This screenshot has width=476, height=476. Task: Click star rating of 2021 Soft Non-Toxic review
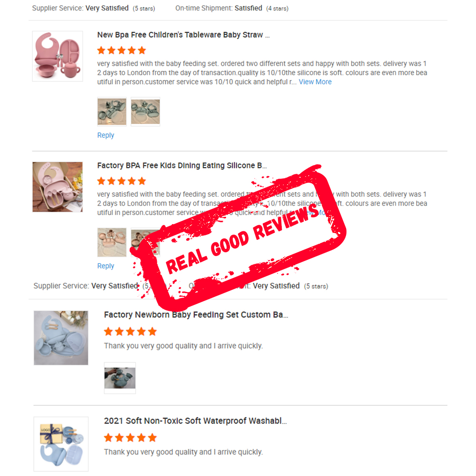pos(130,438)
